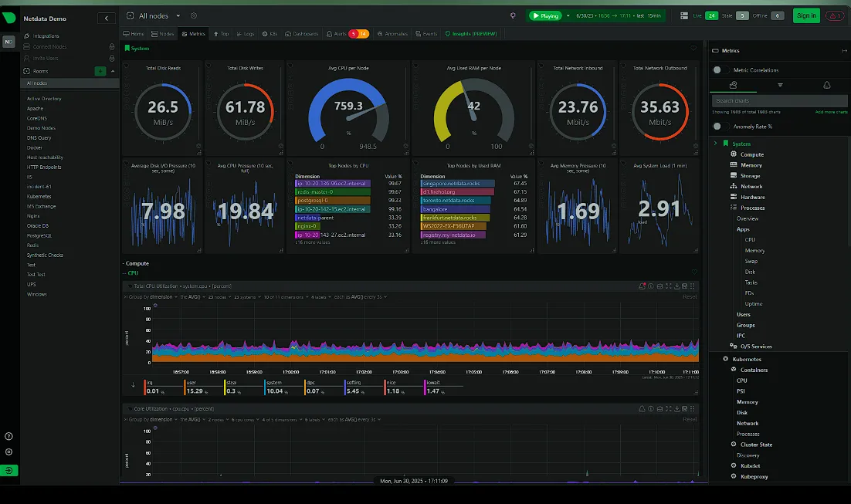
Task: Select the date range 16:56 to 17:11 picker
Action: pyautogui.click(x=618, y=15)
